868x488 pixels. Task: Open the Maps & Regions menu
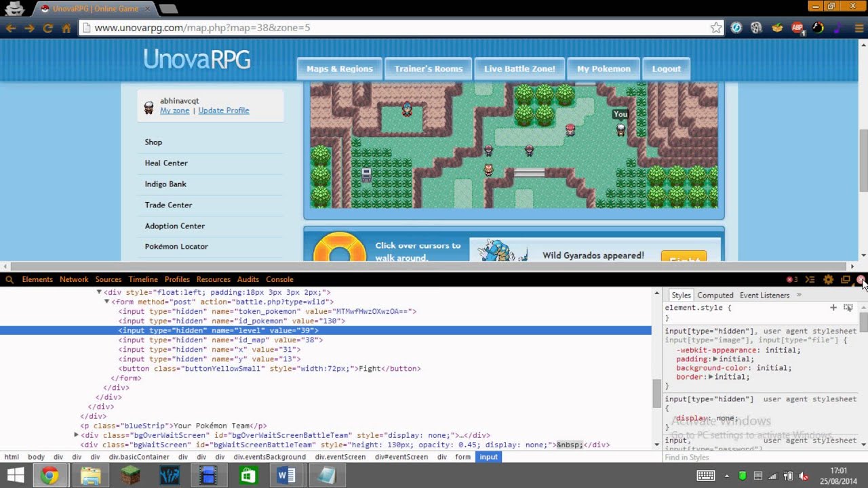tap(340, 68)
